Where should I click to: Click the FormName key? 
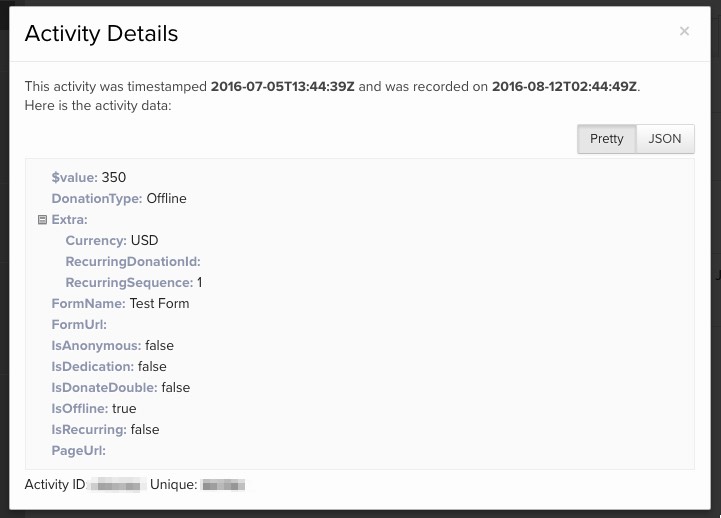pyautogui.click(x=87, y=304)
